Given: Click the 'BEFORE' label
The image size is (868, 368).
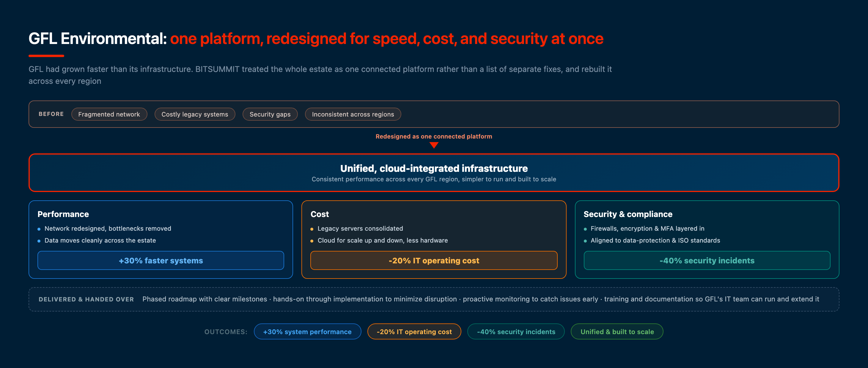Looking at the screenshot, I should pyautogui.click(x=51, y=114).
